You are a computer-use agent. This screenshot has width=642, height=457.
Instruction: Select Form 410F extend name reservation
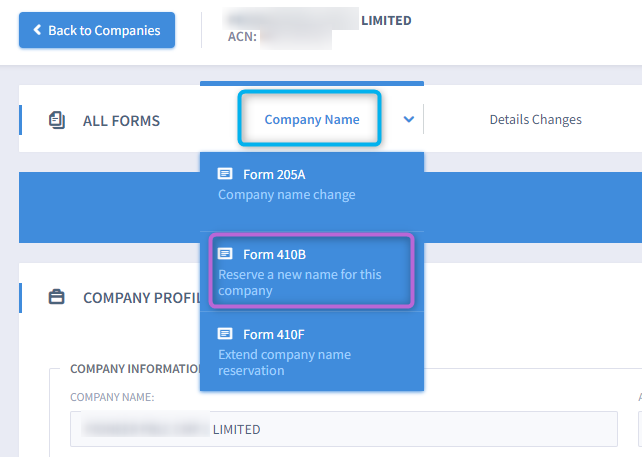(312, 351)
